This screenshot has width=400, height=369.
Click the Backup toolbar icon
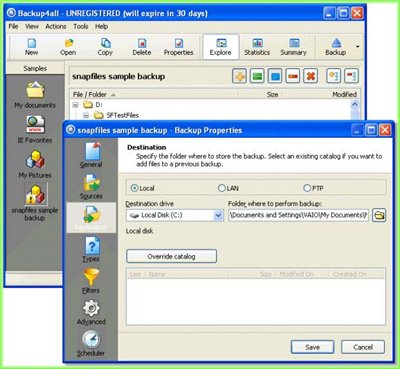coord(336,47)
